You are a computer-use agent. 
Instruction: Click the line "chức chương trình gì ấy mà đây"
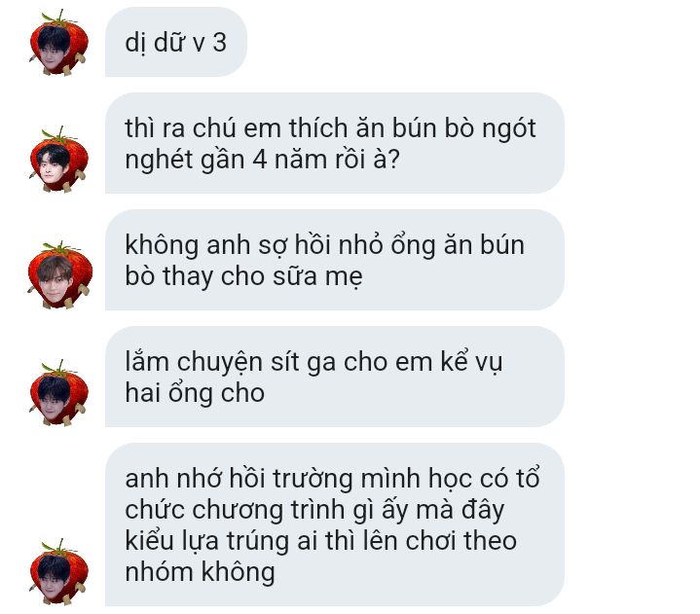[x=314, y=510]
